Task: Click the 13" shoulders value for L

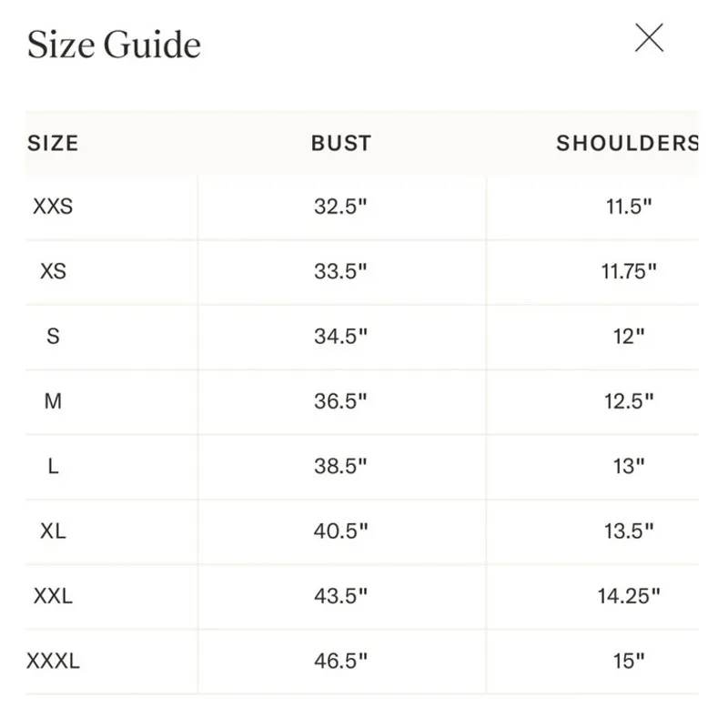Action: [x=629, y=466]
